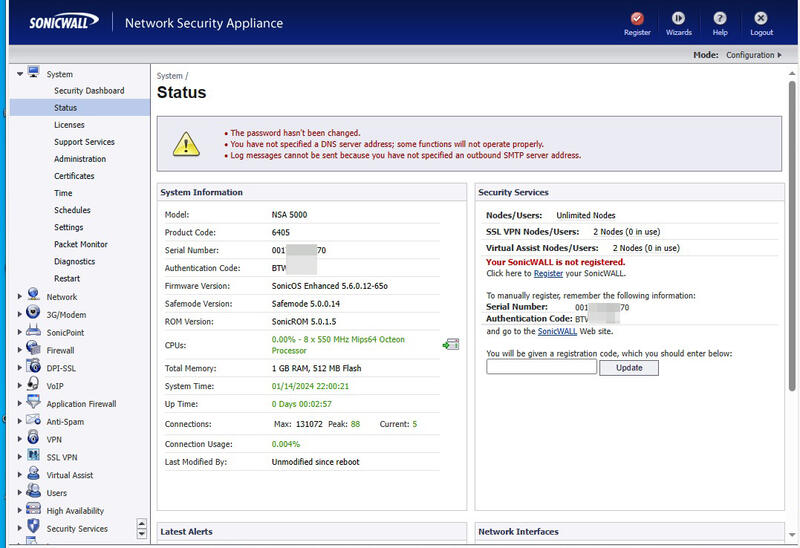Open the Mode Configuration dropdown arrow
The height and width of the screenshot is (548, 800).
tap(779, 55)
